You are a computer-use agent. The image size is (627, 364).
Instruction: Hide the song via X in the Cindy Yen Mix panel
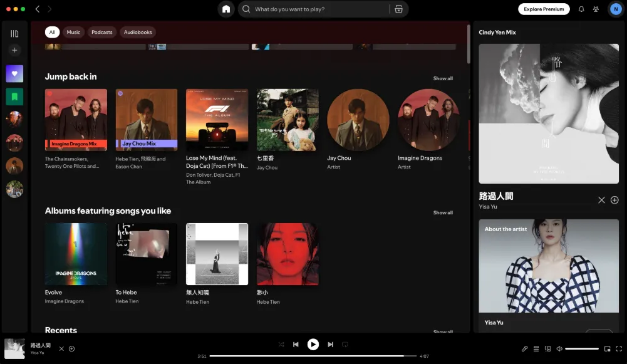601,200
